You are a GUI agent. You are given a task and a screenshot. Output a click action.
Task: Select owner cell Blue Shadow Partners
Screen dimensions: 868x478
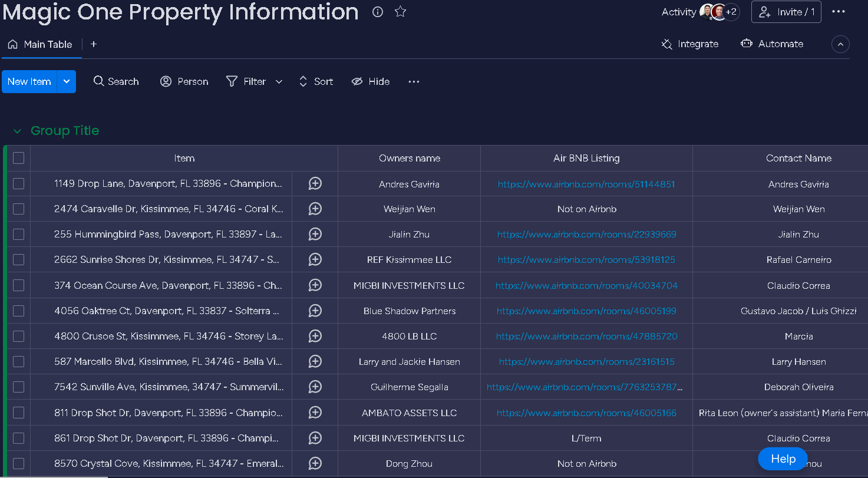click(x=410, y=311)
